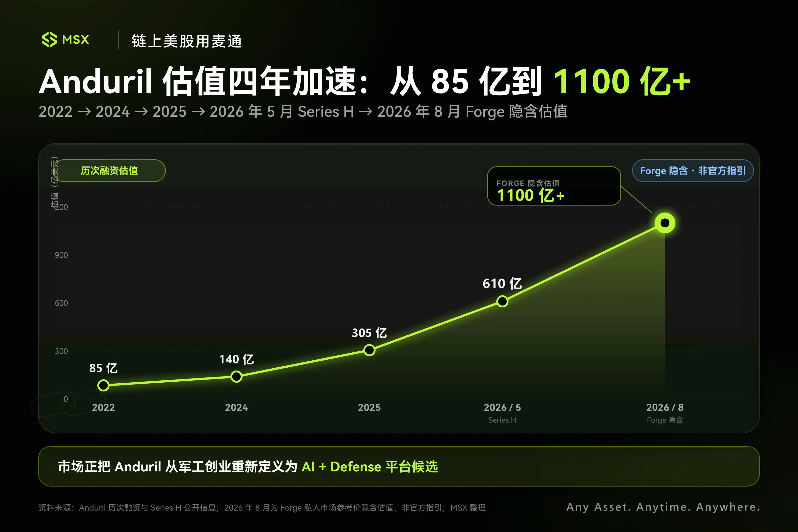The image size is (798, 532).
Task: Click the 2026 / 5 Series H data point
Action: pos(502,301)
